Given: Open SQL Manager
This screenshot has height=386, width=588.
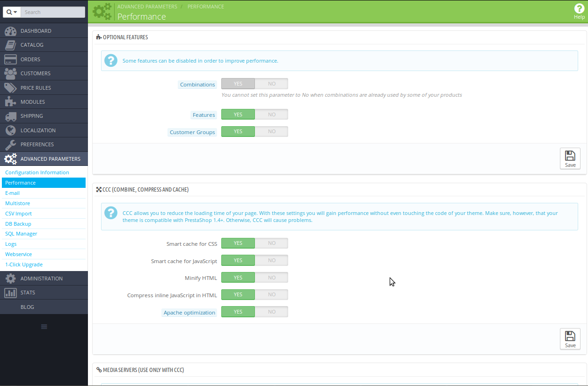Looking at the screenshot, I should pyautogui.click(x=44, y=234).
